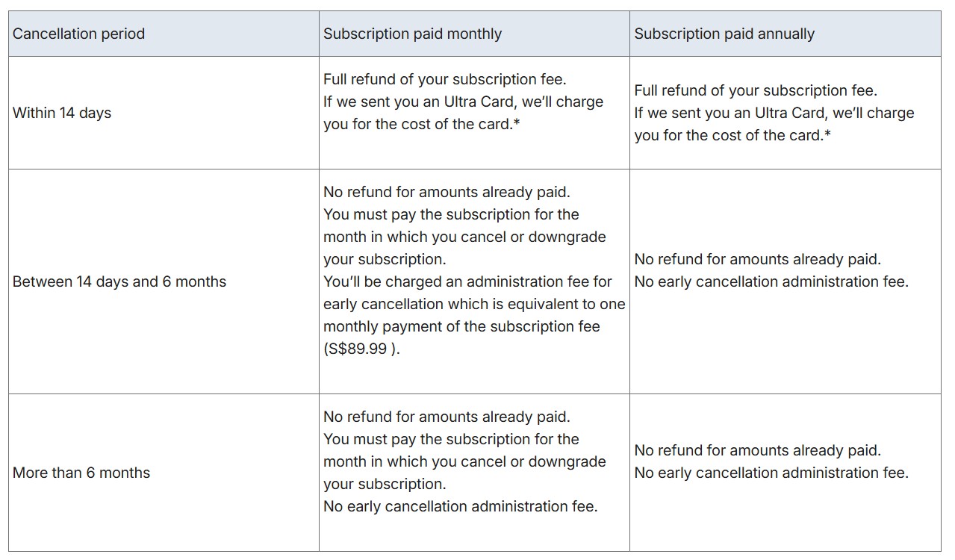
Task: Click monthly full refund text for 14 days
Action: 445,79
